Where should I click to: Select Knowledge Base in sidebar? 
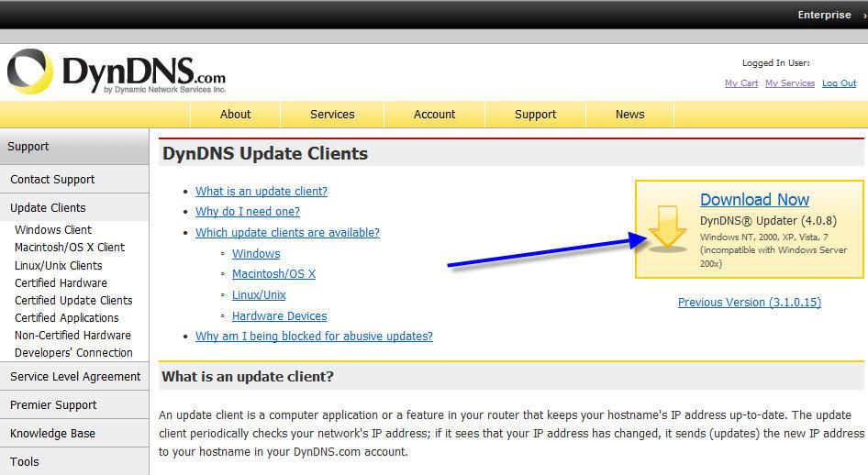pyautogui.click(x=74, y=434)
